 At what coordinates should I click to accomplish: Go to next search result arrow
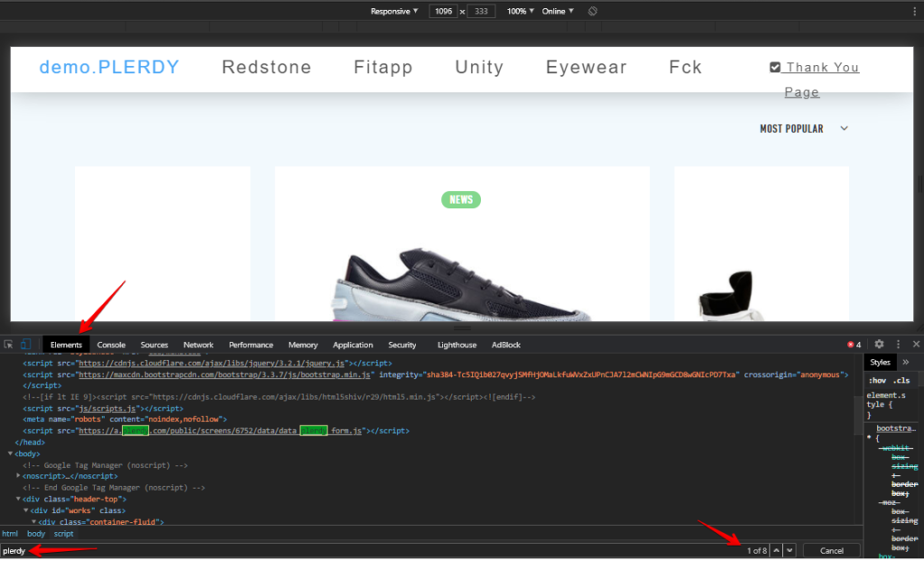click(790, 550)
